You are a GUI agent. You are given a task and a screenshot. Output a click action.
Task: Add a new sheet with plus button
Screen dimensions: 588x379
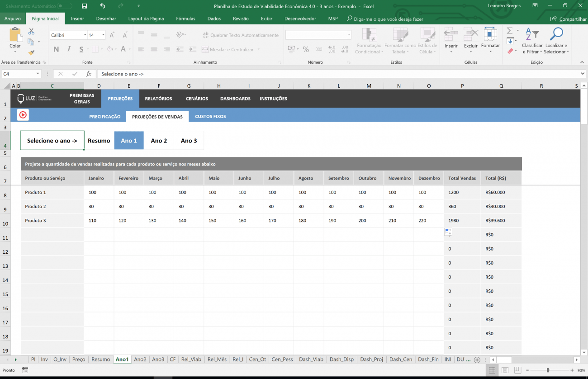point(477,360)
